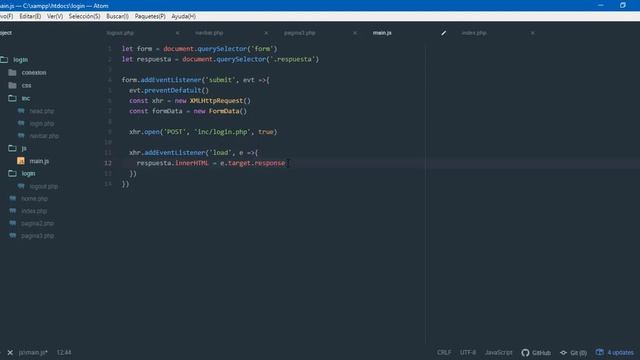
Task: Click the file icon beside home.php
Action: click(x=13, y=198)
